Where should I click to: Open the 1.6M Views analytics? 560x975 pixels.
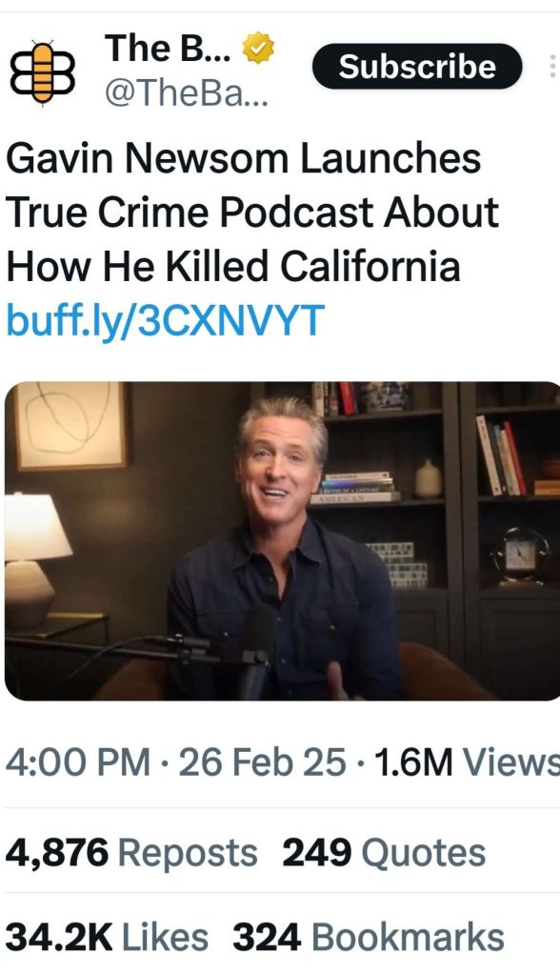click(x=467, y=762)
